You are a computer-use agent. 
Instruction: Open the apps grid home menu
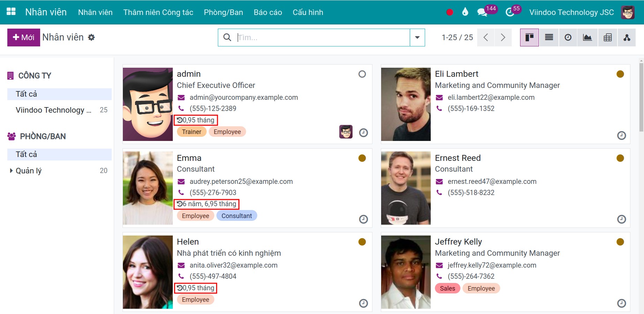[x=11, y=12]
